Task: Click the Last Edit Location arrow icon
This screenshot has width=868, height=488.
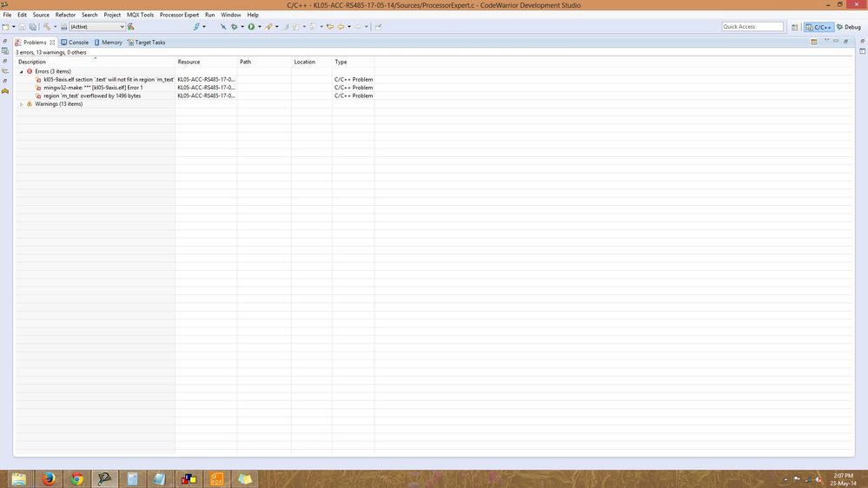Action: 330,27
